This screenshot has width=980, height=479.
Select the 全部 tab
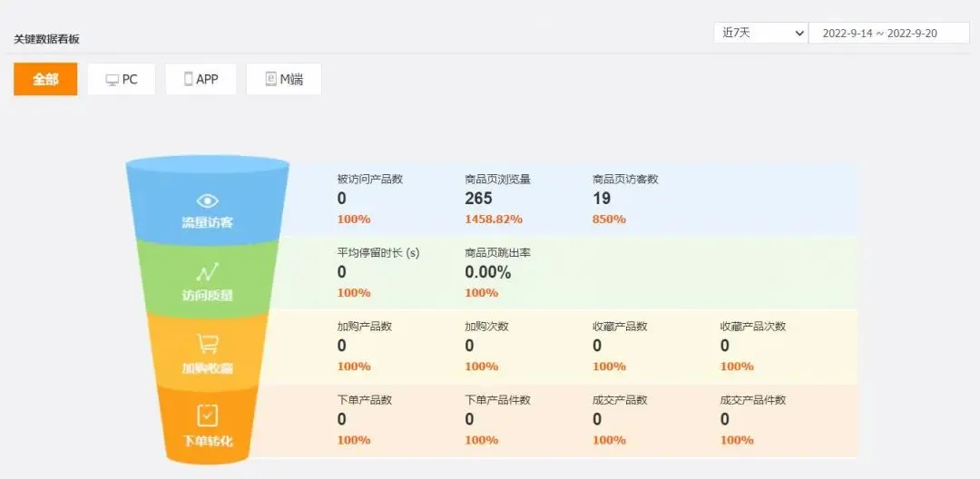(x=45, y=79)
